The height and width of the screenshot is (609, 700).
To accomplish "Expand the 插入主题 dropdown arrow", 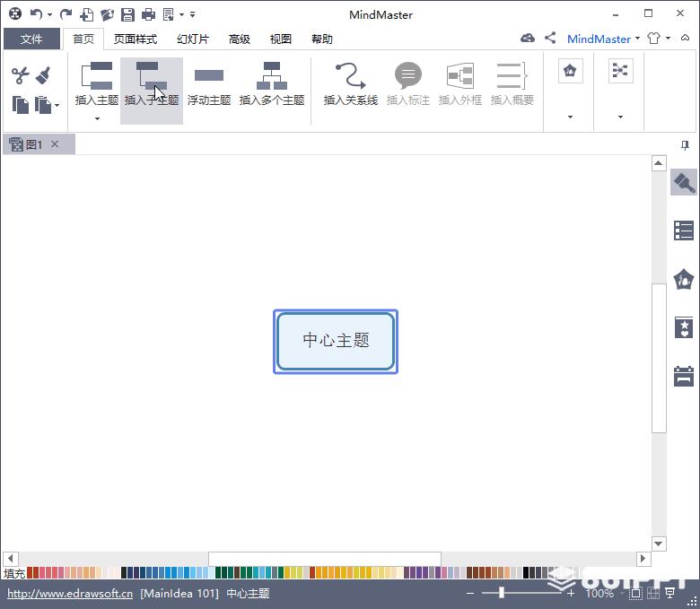I will click(x=97, y=118).
